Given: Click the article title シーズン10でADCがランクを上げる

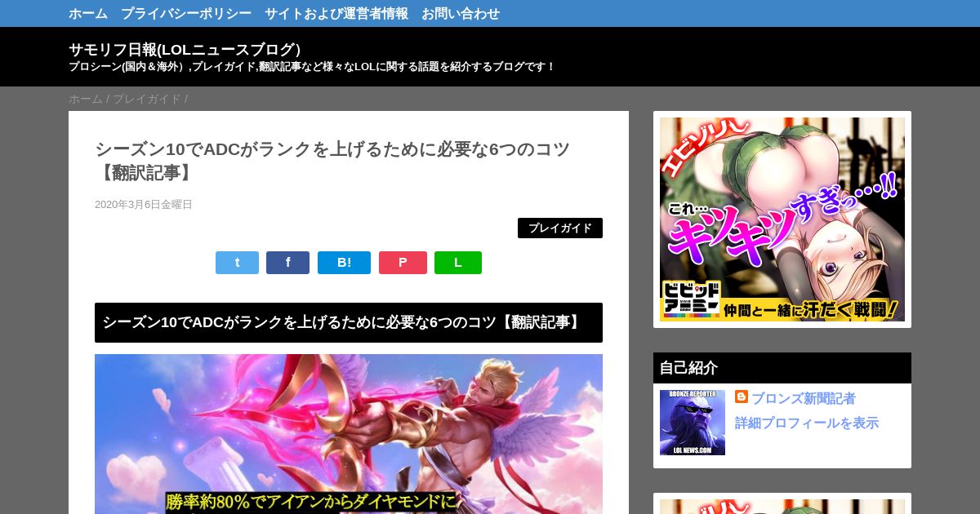Looking at the screenshot, I should [x=332, y=161].
